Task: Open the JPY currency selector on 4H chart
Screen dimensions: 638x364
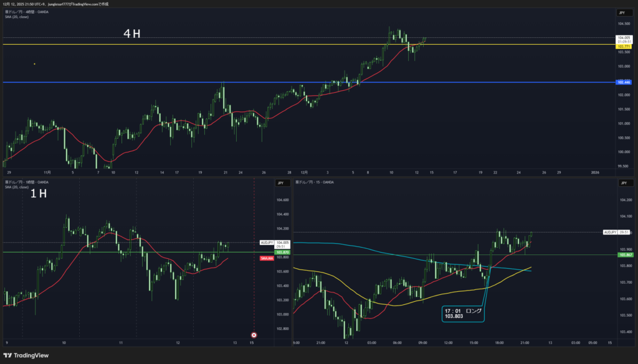Action: tap(622, 12)
